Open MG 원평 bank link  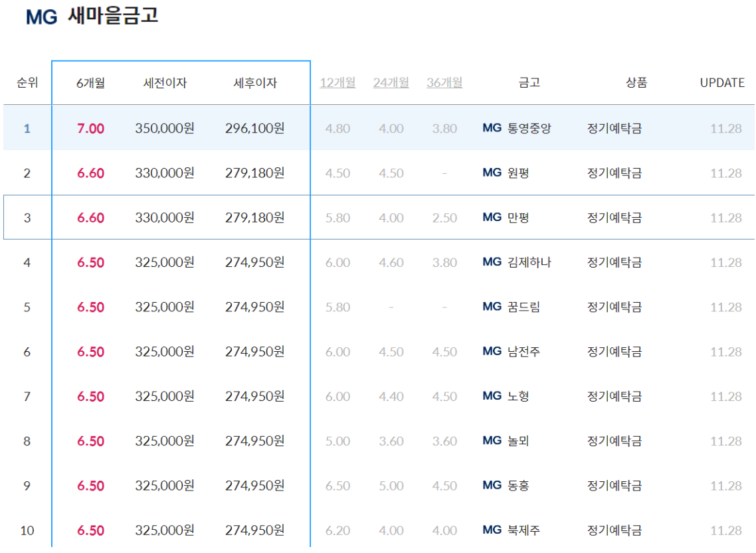click(506, 173)
